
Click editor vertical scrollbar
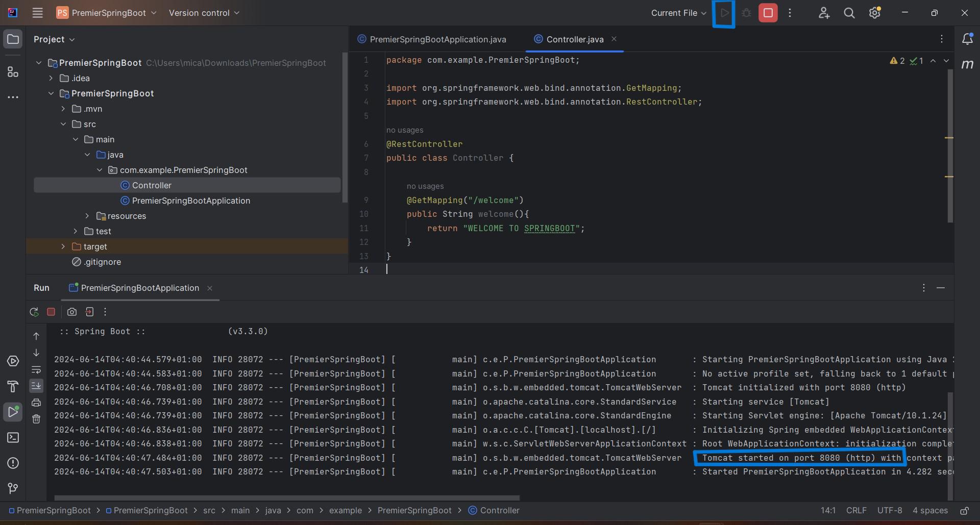(950, 146)
